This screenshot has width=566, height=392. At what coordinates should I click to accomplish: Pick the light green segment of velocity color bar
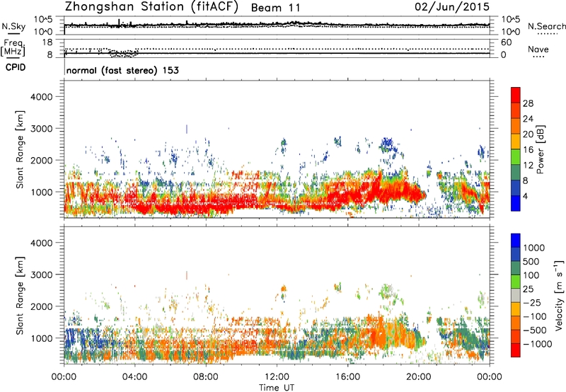click(x=516, y=282)
